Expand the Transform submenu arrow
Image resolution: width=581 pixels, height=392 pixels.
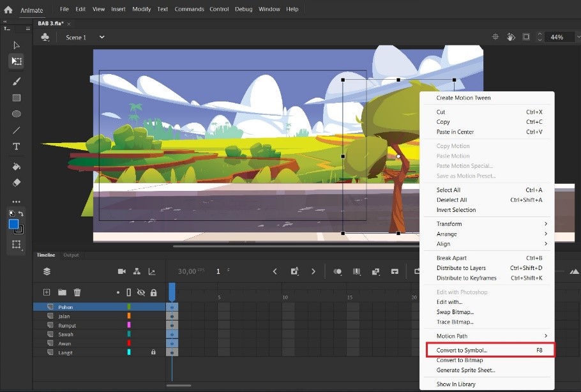tap(545, 224)
